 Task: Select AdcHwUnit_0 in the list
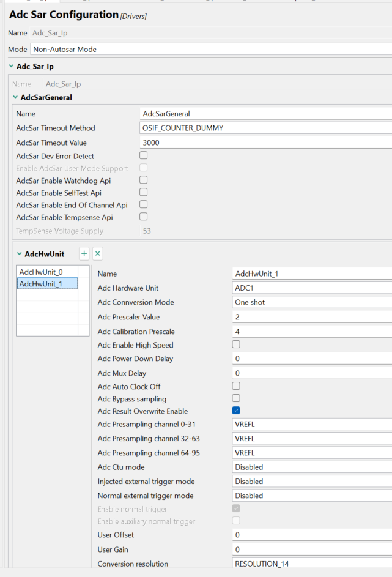41,272
